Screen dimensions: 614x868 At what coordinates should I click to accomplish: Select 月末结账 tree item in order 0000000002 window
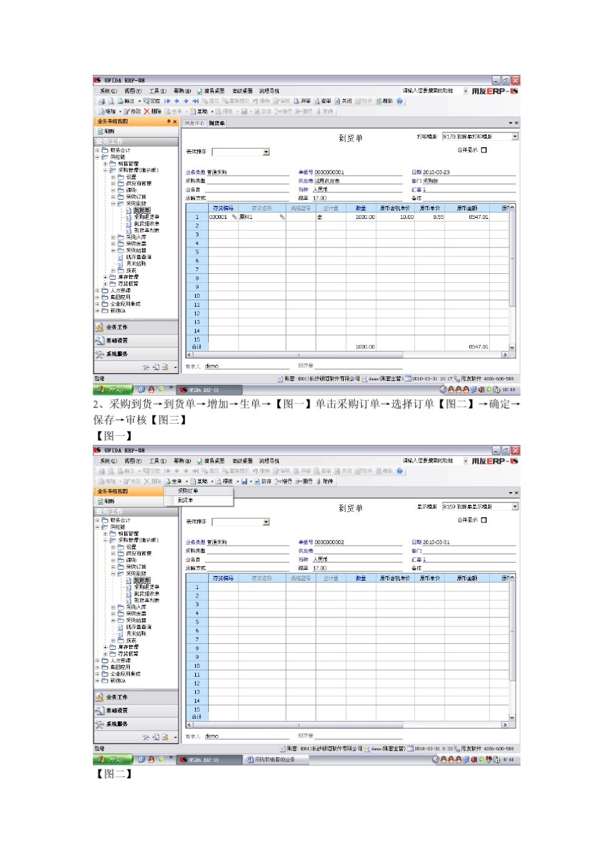click(136, 634)
